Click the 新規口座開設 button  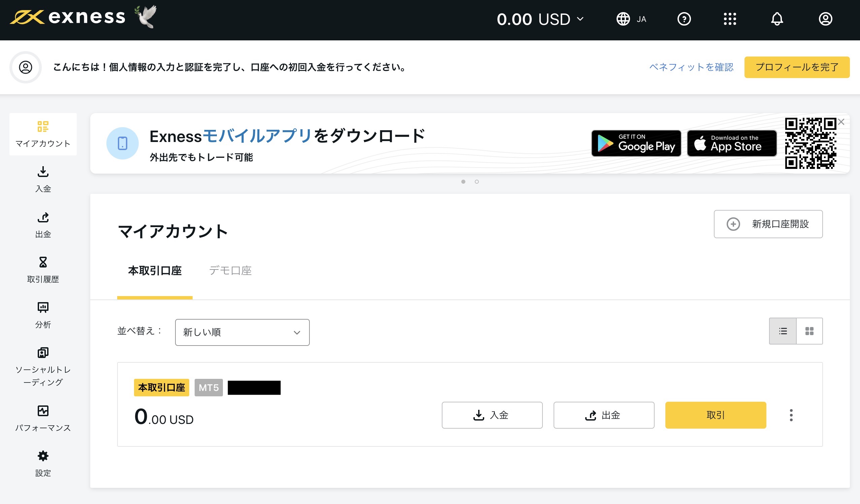768,224
